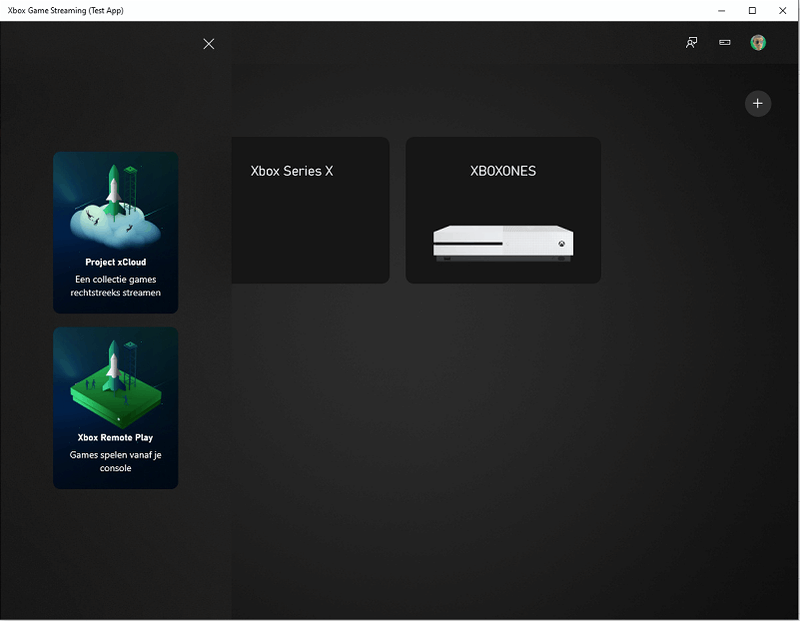Click the white Xbox One S console image

click(503, 243)
